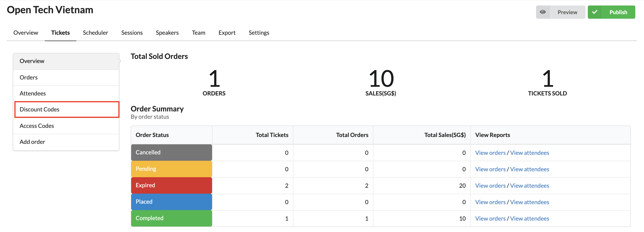Click the Expired total sales value 20
The image size is (644, 232).
462,186
